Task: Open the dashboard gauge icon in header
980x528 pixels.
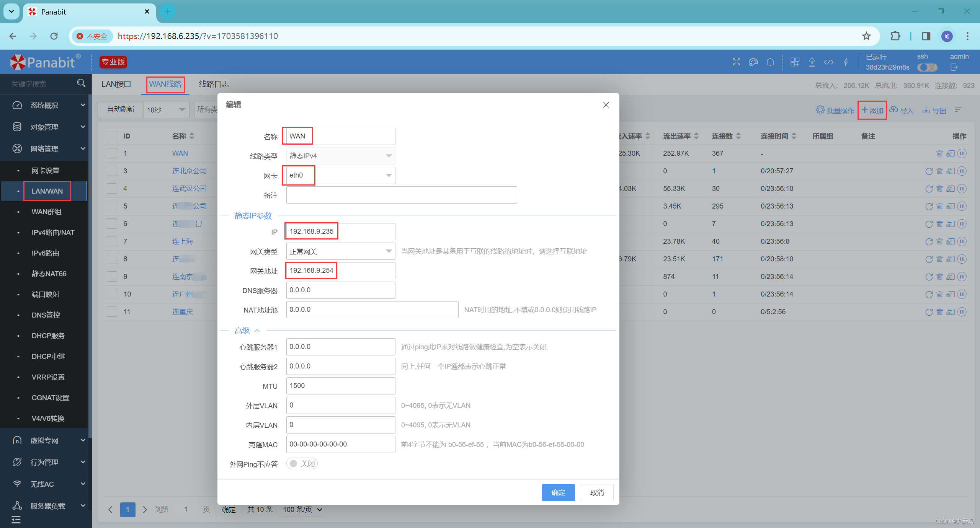Action: click(x=753, y=62)
